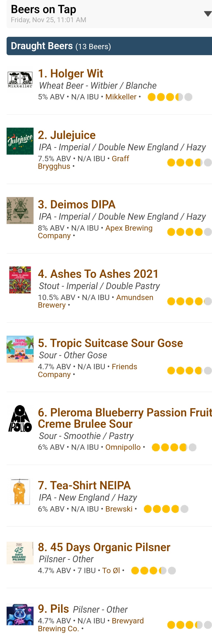Collapse the Draught Beers section header
The height and width of the screenshot is (644, 212).
click(109, 46)
